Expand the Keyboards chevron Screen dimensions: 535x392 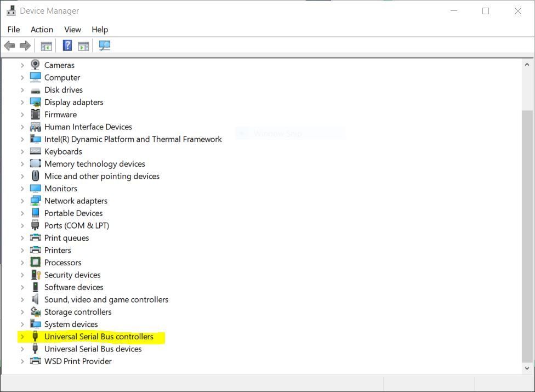click(x=22, y=151)
